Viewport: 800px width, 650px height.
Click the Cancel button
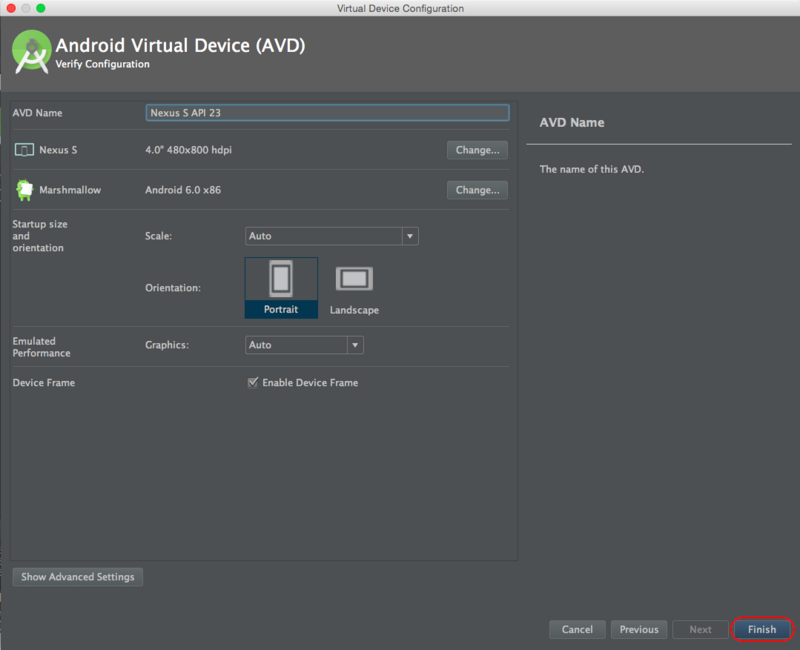577,630
